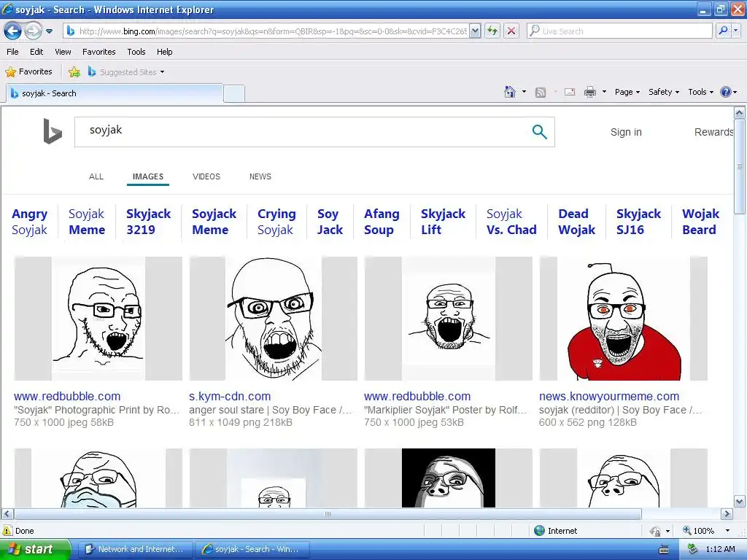Open the Favorites star button
This screenshot has height=560, width=747.
click(28, 72)
